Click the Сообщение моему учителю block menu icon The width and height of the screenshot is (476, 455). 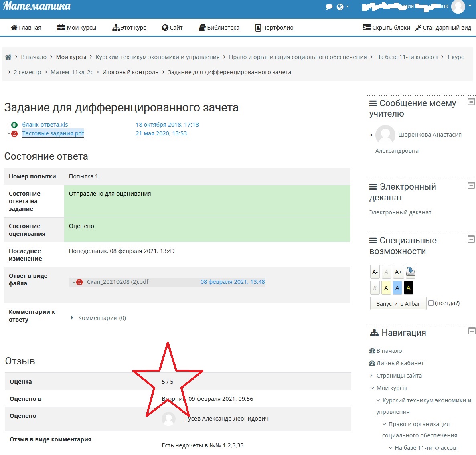(x=373, y=103)
